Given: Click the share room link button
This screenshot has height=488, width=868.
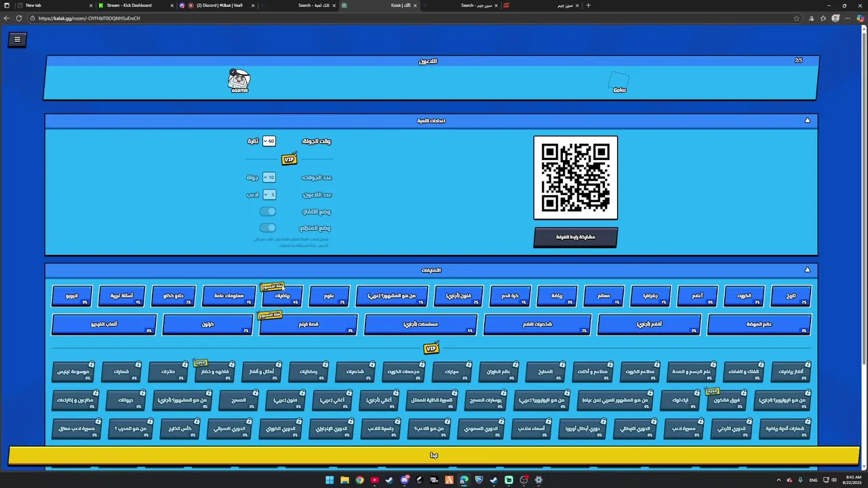Looking at the screenshot, I should coord(576,237).
